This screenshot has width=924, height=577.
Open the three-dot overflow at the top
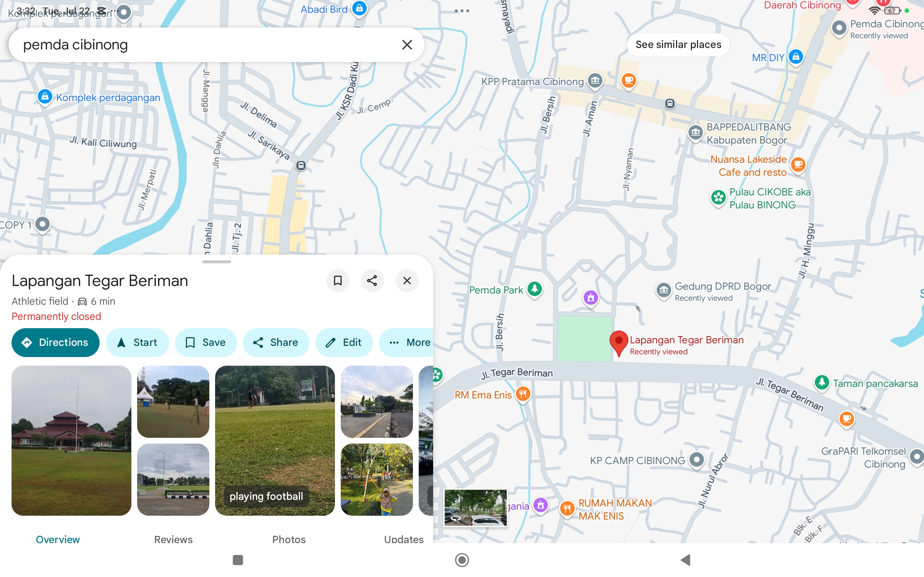462,11
